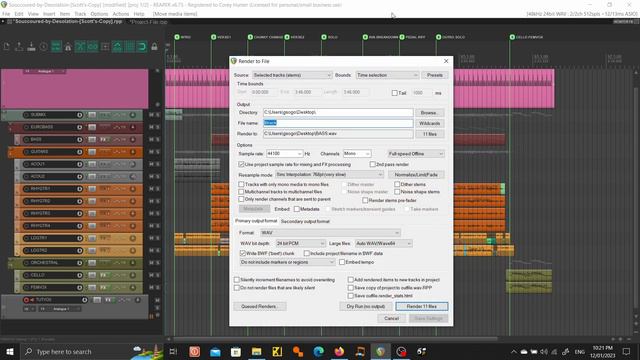Viewport: 640px width, 360px height.
Task: Toggle use project sample rate checkbox
Action: [x=241, y=164]
